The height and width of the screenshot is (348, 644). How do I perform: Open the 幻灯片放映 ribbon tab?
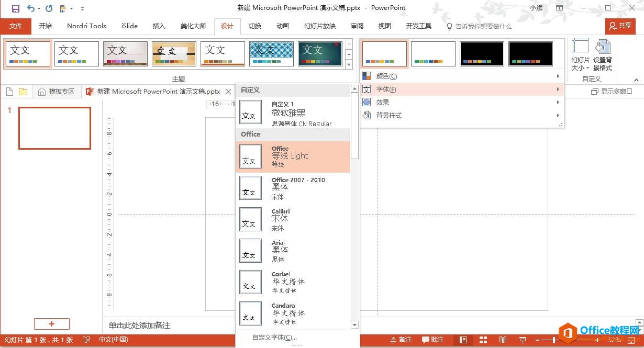319,26
